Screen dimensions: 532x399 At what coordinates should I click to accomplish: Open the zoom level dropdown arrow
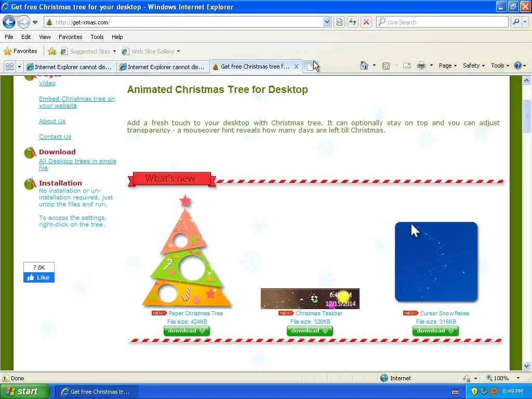(x=518, y=378)
